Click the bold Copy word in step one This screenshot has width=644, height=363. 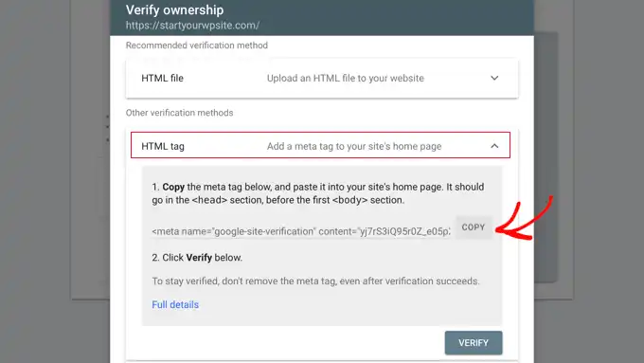[x=173, y=187]
